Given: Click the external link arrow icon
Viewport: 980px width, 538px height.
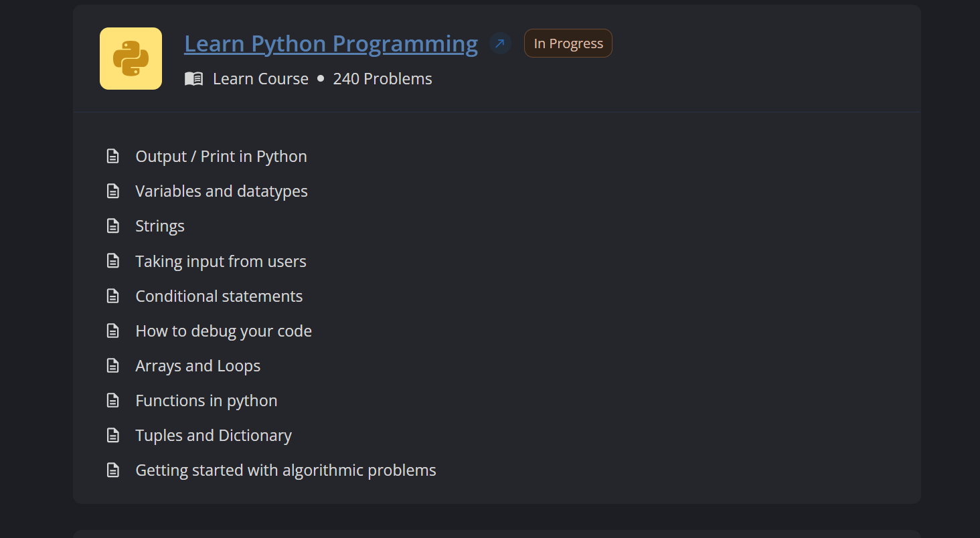Looking at the screenshot, I should pos(499,43).
